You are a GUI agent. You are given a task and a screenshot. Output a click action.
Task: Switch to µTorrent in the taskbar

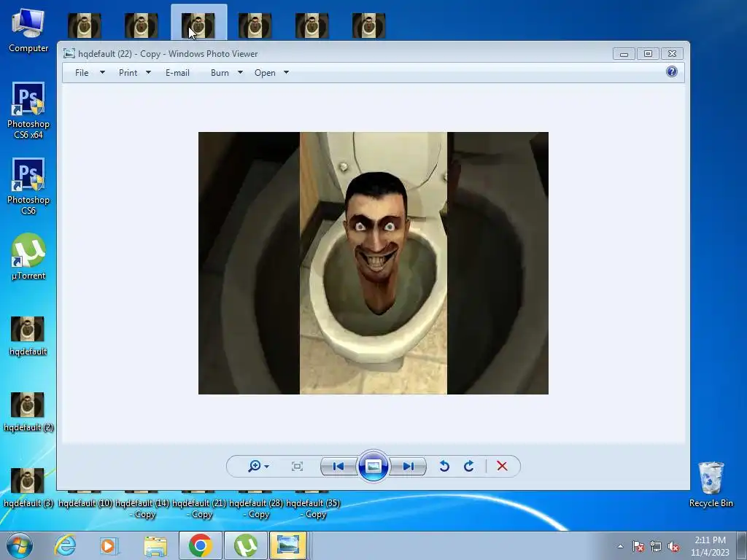(245, 545)
